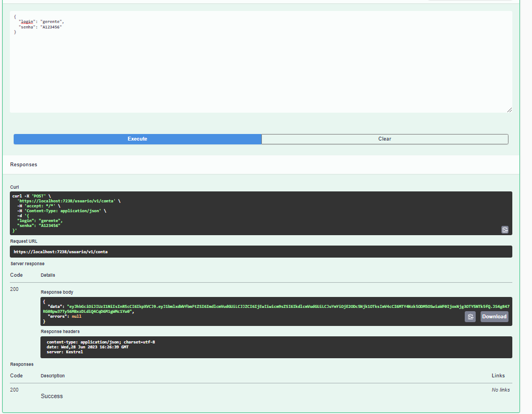Click the textarea resize handle
This screenshot has height=414, width=532.
(x=508, y=110)
